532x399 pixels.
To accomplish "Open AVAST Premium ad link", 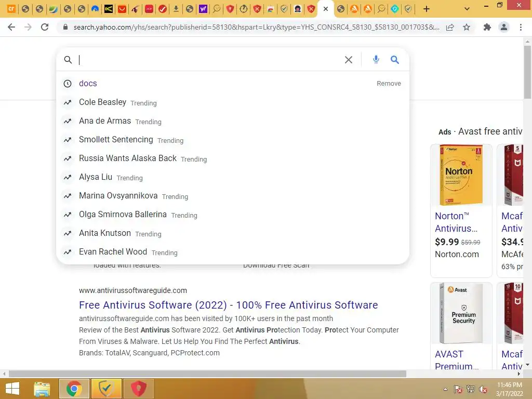I will (x=457, y=360).
